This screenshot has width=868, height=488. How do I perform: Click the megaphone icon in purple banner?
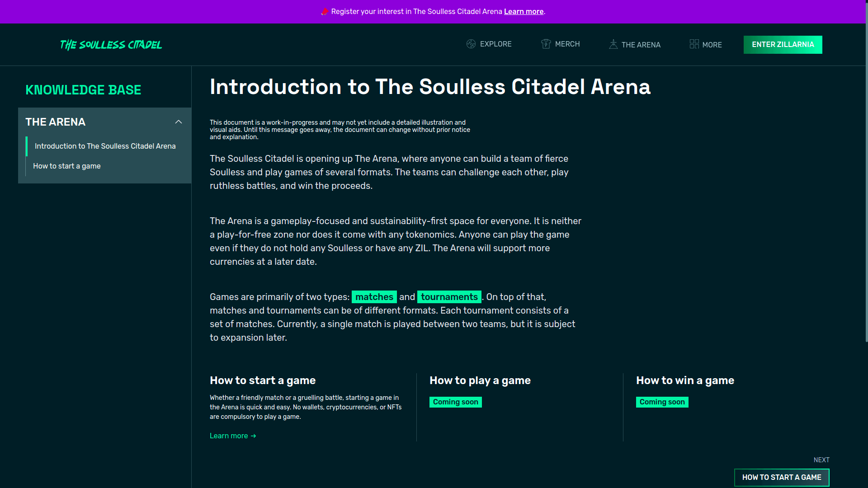[324, 12]
